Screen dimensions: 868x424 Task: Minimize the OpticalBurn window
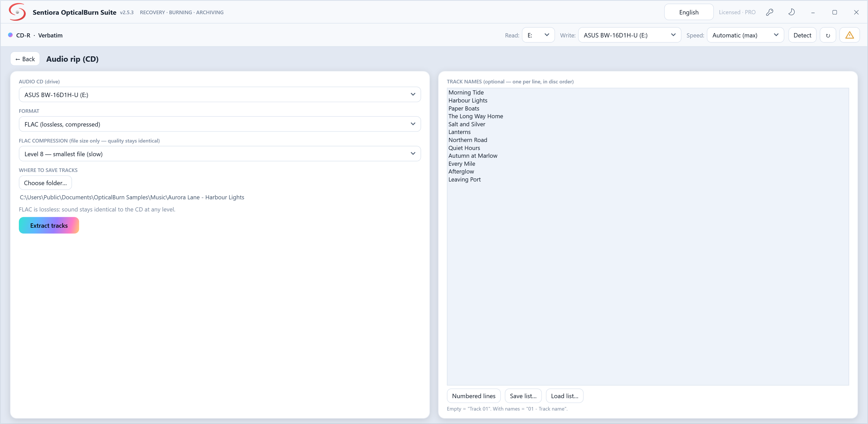813,12
